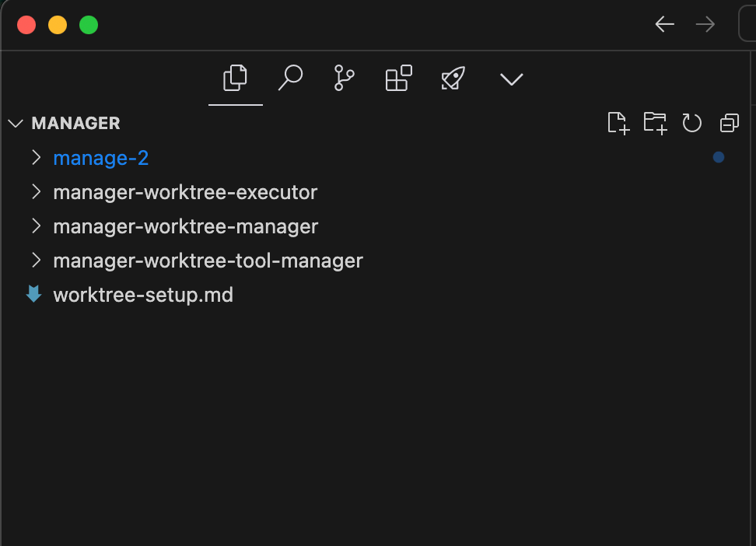
Task: Go forward with the right arrow
Action: click(705, 24)
